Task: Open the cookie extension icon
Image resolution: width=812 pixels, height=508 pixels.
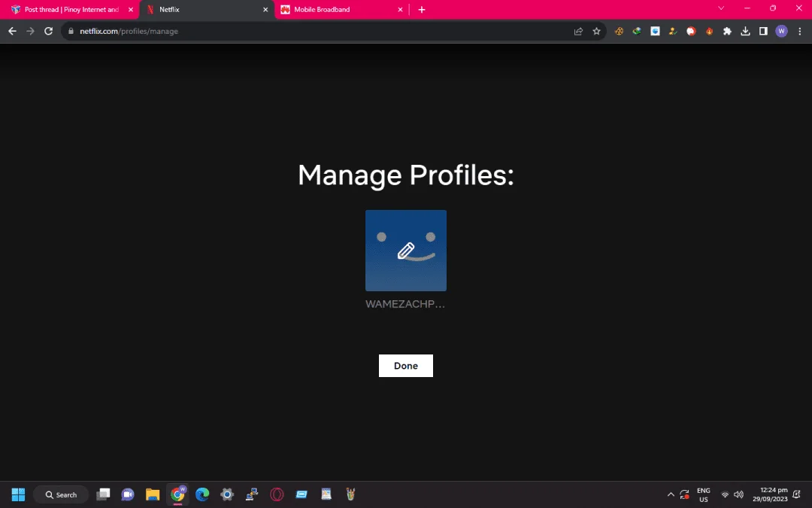Action: pos(619,31)
